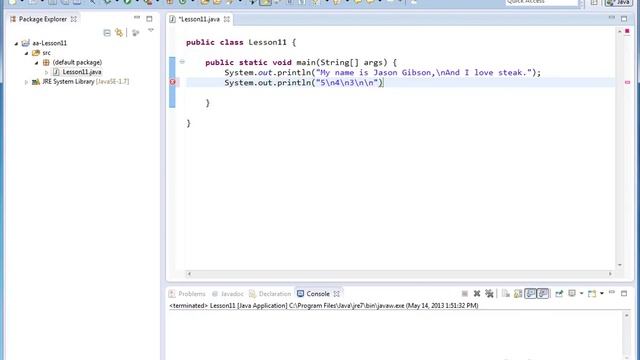
Task: Collapse the aa-Lesson11 project node
Action: [16, 43]
